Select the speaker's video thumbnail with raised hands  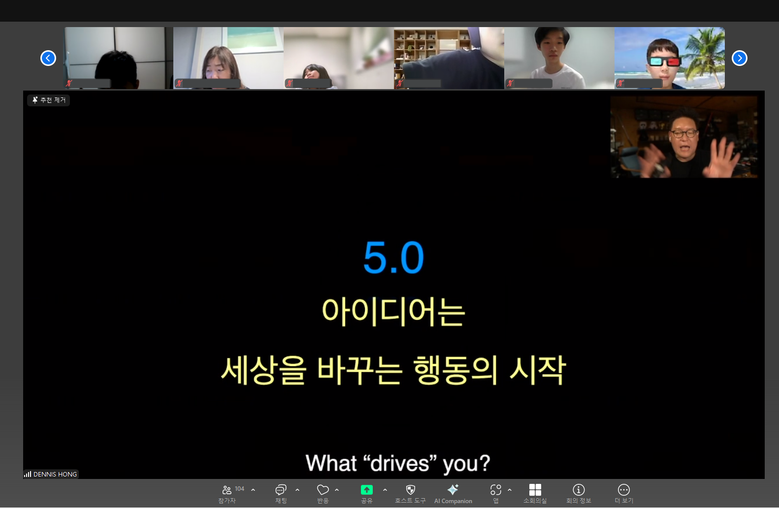point(683,137)
